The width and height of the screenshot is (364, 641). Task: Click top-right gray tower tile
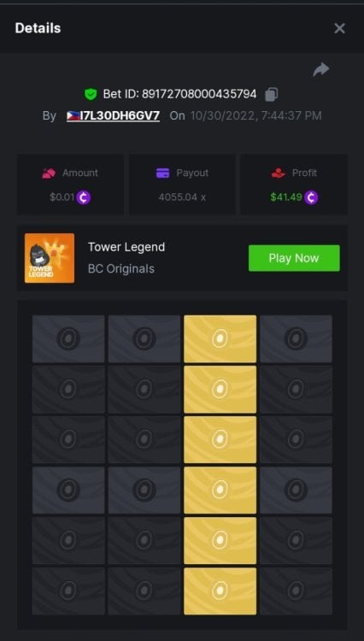296,338
